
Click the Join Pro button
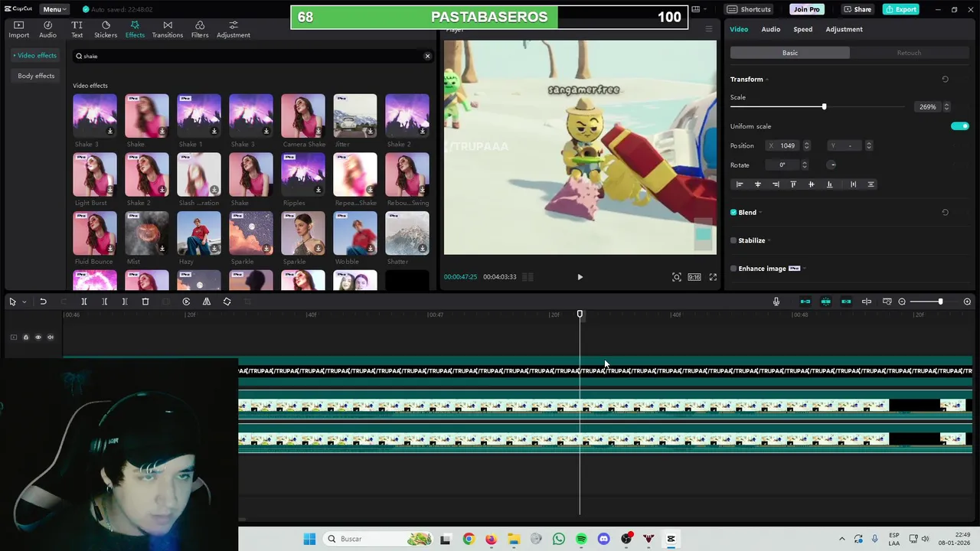(x=806, y=9)
